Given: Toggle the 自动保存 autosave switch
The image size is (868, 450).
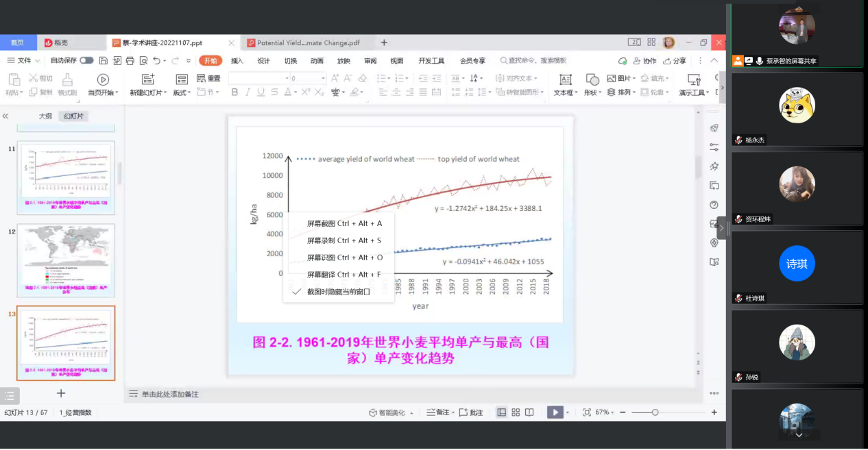Looking at the screenshot, I should [86, 61].
